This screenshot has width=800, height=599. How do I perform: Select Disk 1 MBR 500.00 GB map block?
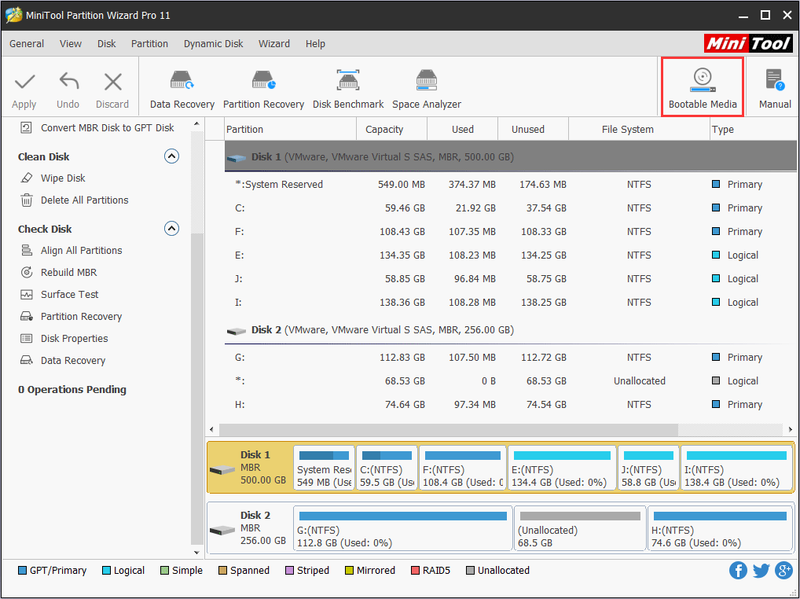[249, 467]
